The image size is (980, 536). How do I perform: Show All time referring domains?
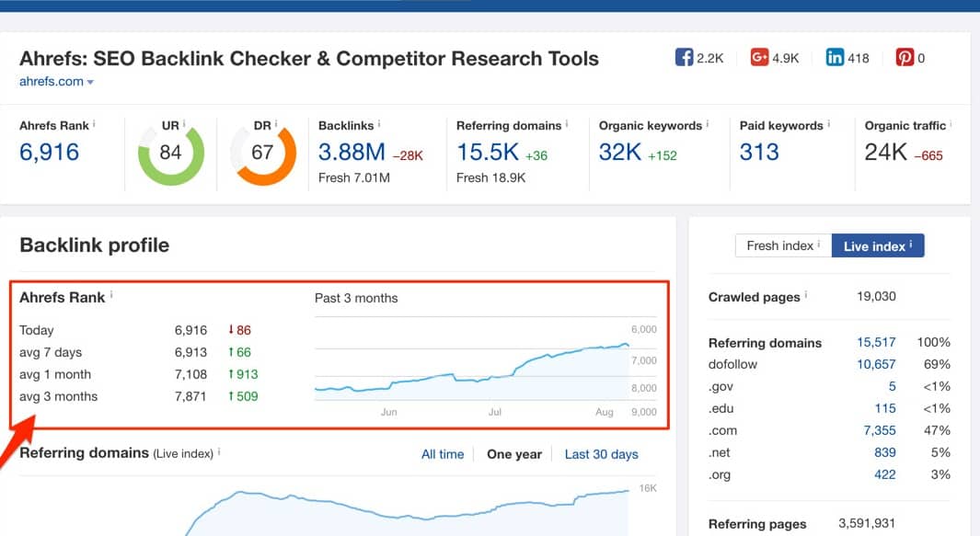pyautogui.click(x=443, y=454)
